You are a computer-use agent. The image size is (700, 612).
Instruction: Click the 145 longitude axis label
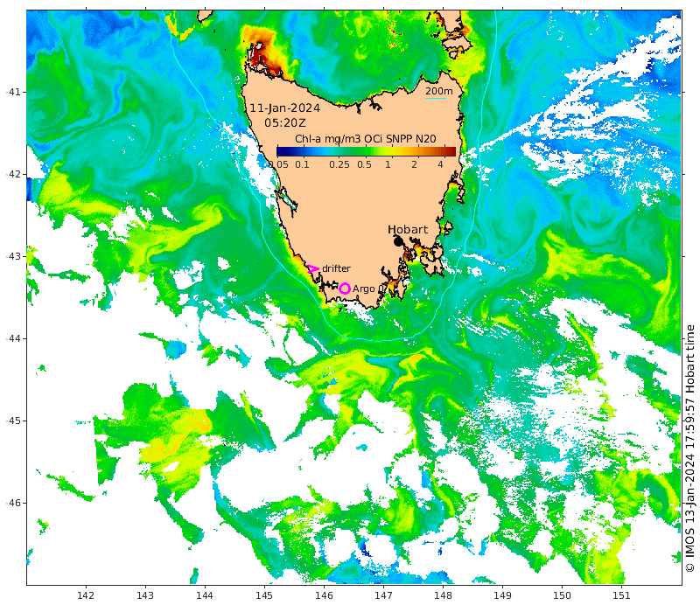coord(264,595)
